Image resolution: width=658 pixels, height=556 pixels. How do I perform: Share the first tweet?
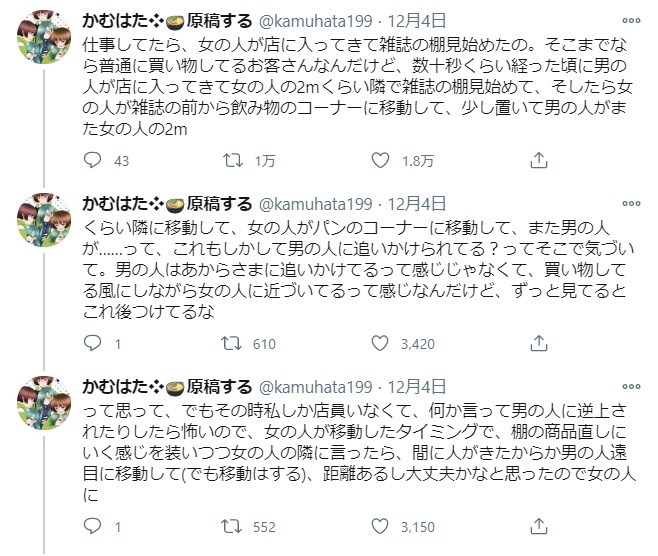click(537, 160)
